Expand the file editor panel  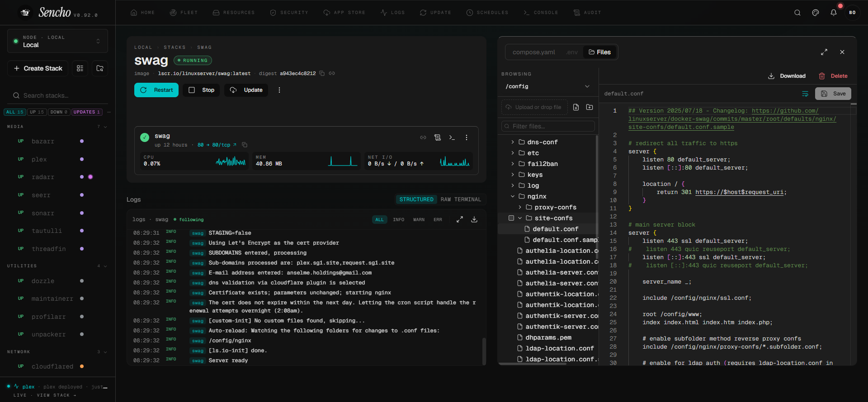824,52
